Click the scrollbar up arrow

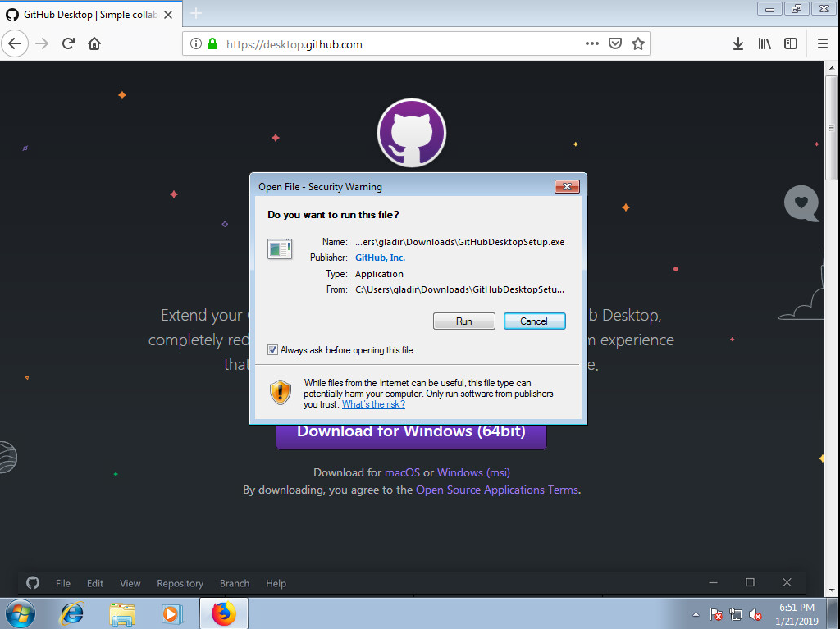[x=832, y=68]
